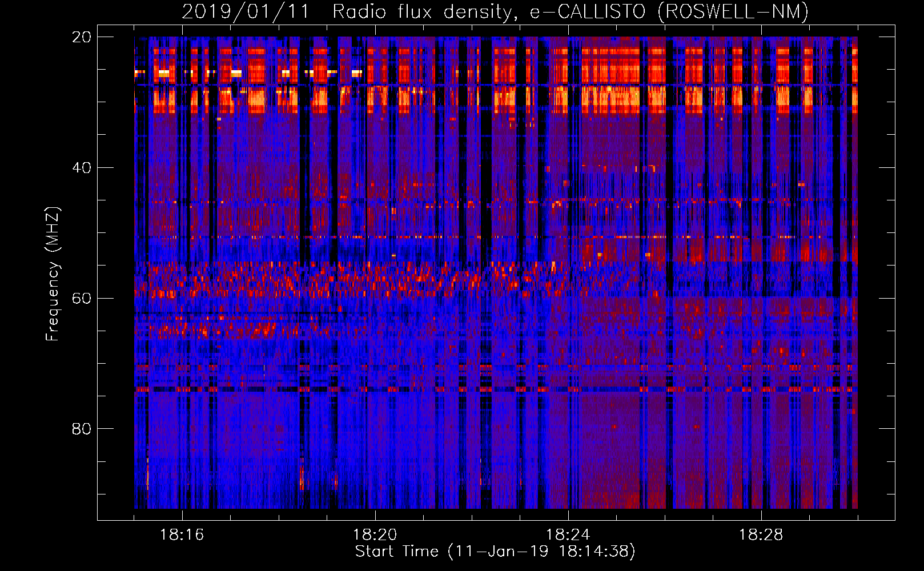
Task: Click the '20' frequency tick label
Action: (x=82, y=37)
